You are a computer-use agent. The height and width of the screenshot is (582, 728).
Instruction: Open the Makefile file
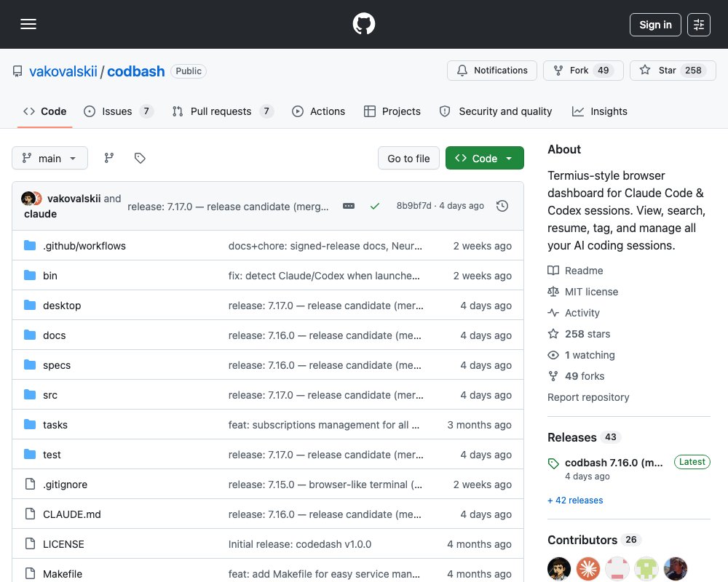[62, 574]
